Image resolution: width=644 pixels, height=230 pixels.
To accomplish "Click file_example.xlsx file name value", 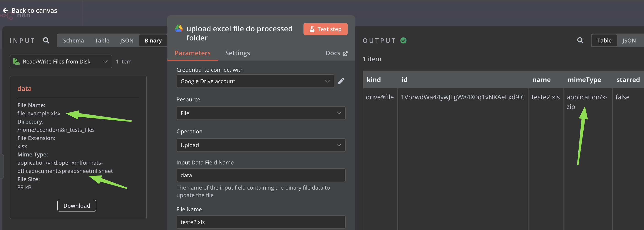I will (39, 113).
